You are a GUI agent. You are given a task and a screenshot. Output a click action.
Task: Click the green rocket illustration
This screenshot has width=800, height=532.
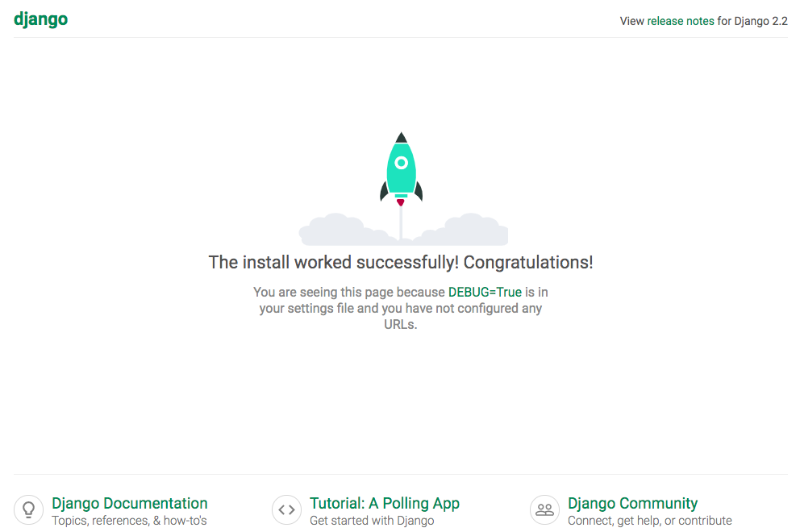click(402, 169)
